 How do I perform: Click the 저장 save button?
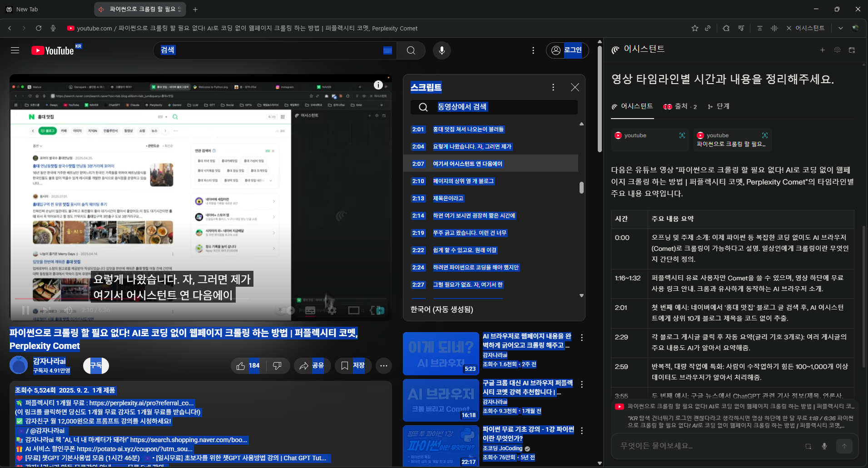point(353,366)
